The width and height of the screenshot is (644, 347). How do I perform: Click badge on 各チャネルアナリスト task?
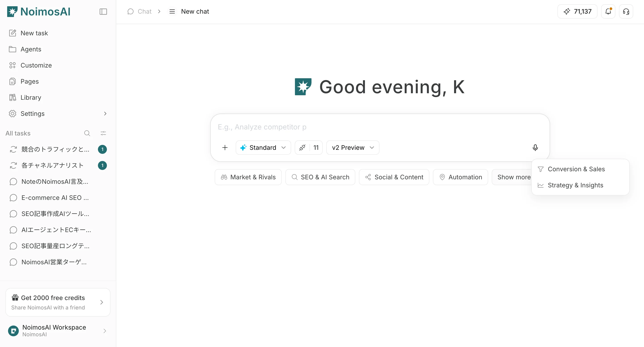coord(102,165)
